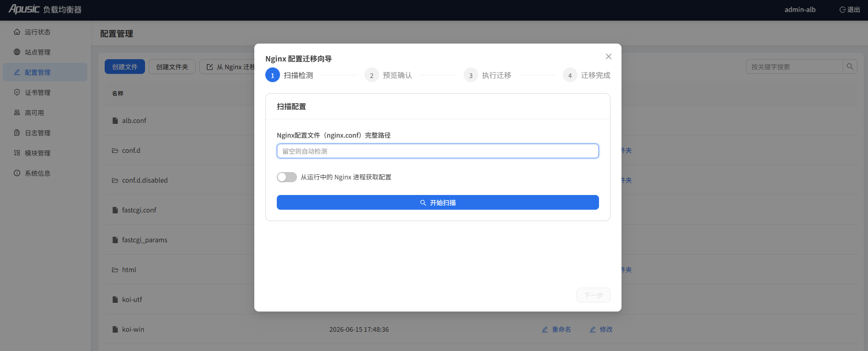Image resolution: width=868 pixels, height=351 pixels.
Task: Click the koi-utf file icon
Action: click(x=115, y=300)
